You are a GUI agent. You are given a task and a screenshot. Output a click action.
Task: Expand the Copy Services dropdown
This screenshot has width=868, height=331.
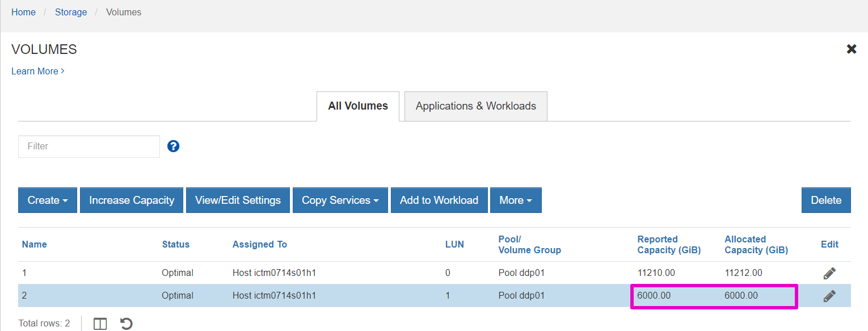click(x=340, y=200)
